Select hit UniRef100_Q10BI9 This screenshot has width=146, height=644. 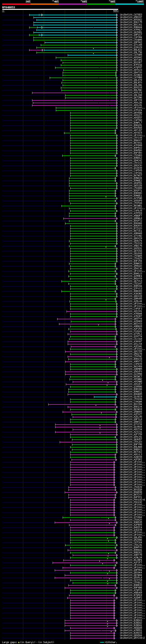pyautogui.click(x=131, y=397)
